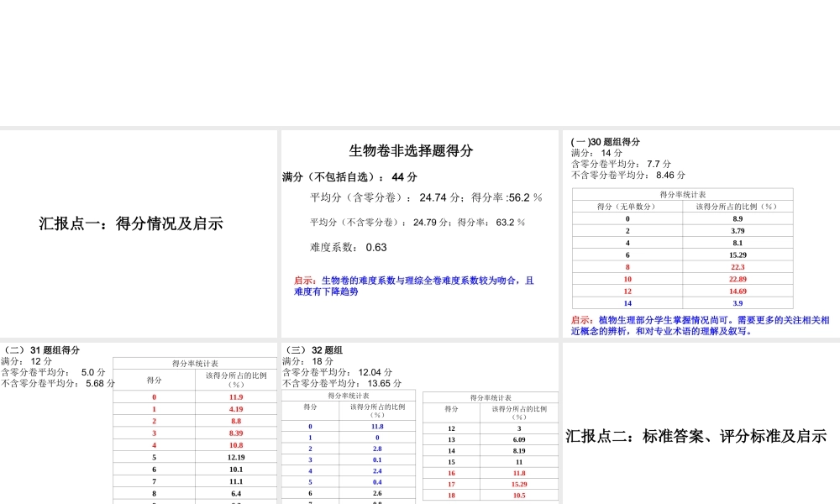Click the cell value 12.19
This screenshot has width=840, height=504.
pyautogui.click(x=236, y=457)
